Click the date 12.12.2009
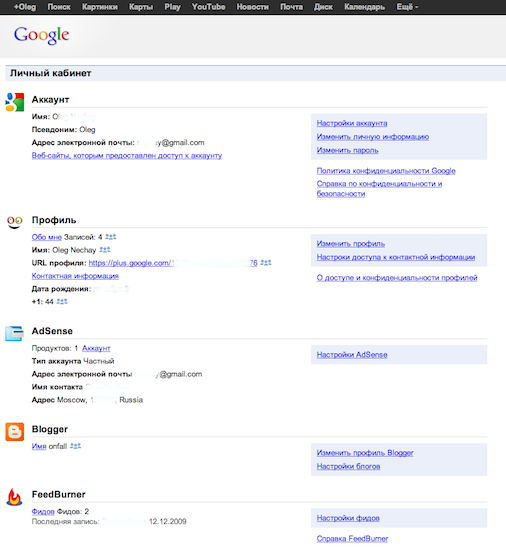The width and height of the screenshot is (506, 550). [x=168, y=522]
